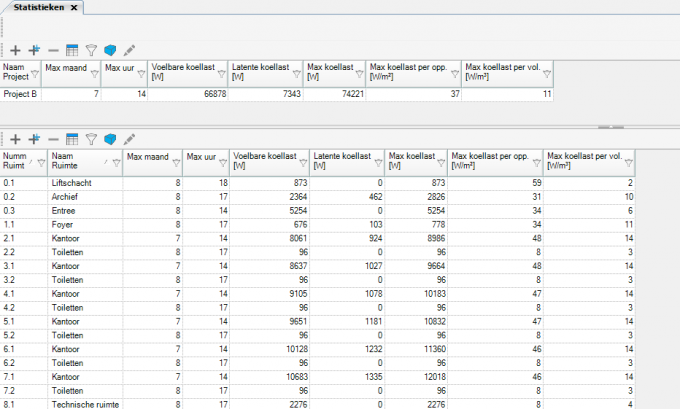Open filter for rooms table Max koellast [W] column

click(441, 163)
